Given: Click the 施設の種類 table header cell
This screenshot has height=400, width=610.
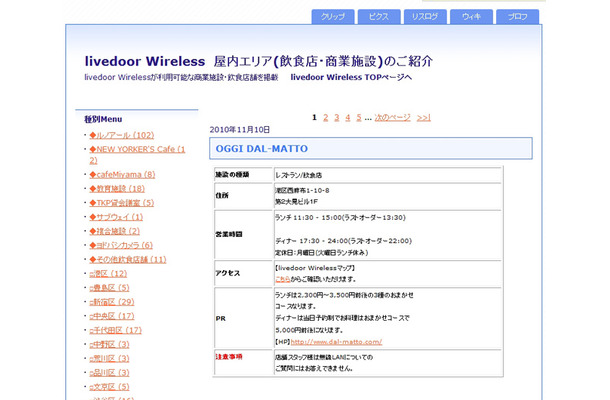Looking at the screenshot, I should pyautogui.click(x=243, y=175).
